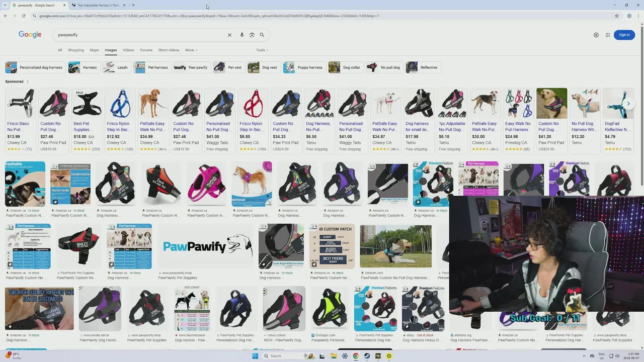
Task: View site information icon in address bar
Action: pos(34,16)
